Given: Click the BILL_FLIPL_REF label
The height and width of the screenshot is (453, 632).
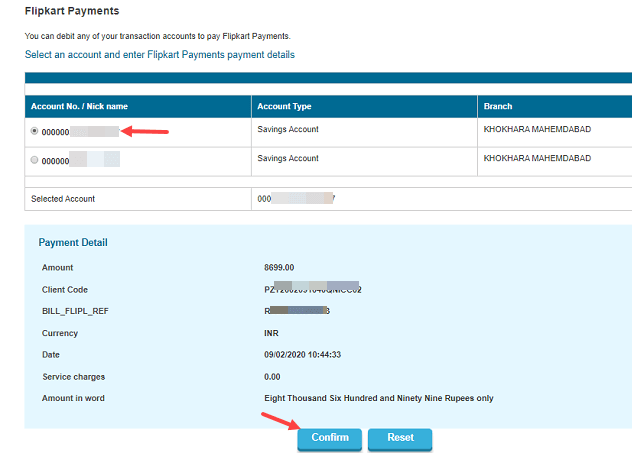Looking at the screenshot, I should point(75,311).
